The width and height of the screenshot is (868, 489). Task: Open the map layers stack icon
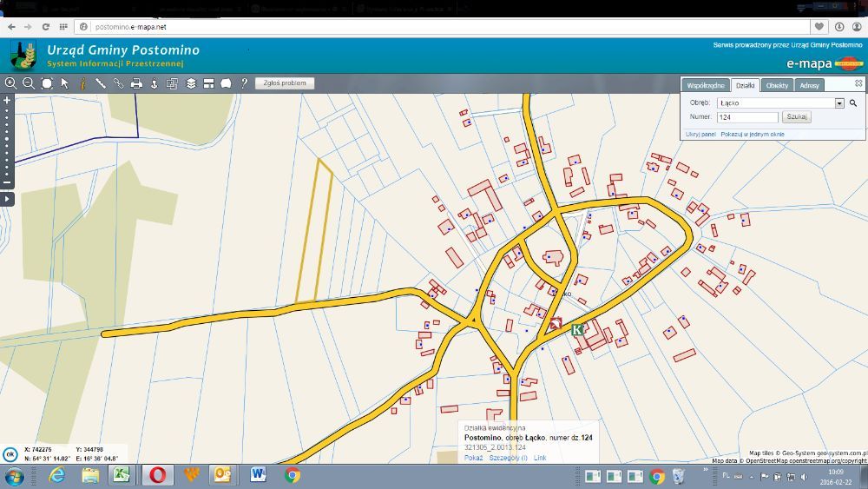pyautogui.click(x=191, y=83)
